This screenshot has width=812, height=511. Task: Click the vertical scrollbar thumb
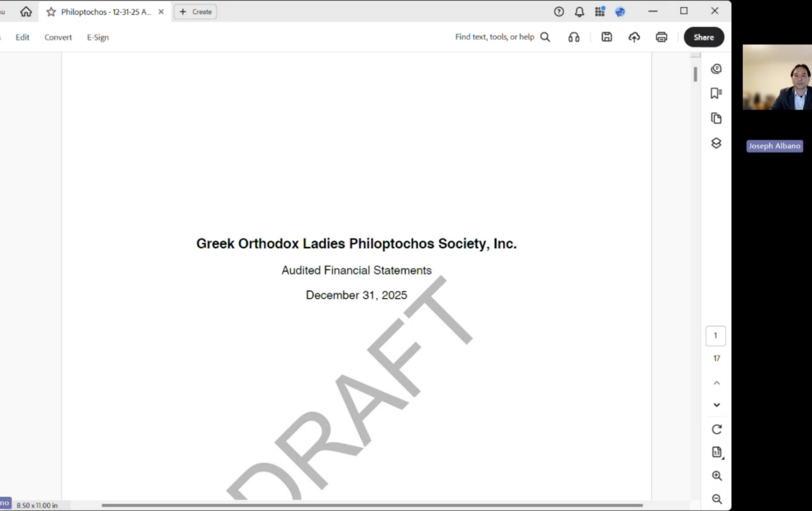tap(695, 74)
